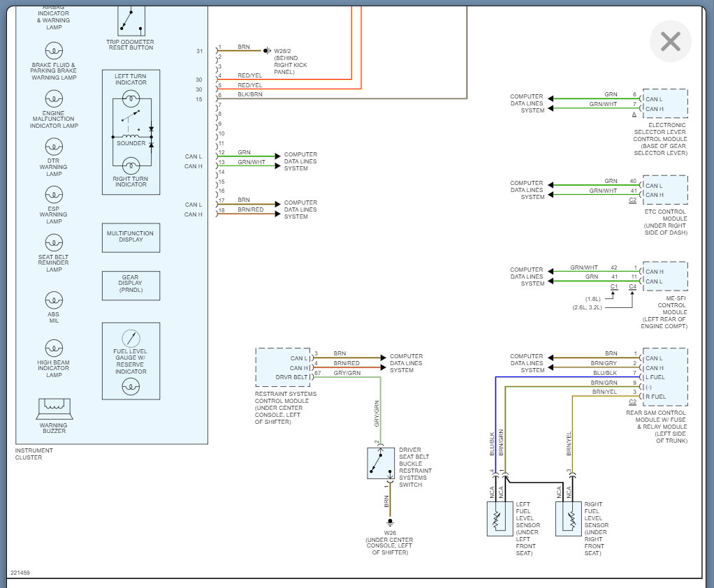Click the ESP warning lamp symbol
The width and height of the screenshot is (714, 588).
click(x=54, y=195)
